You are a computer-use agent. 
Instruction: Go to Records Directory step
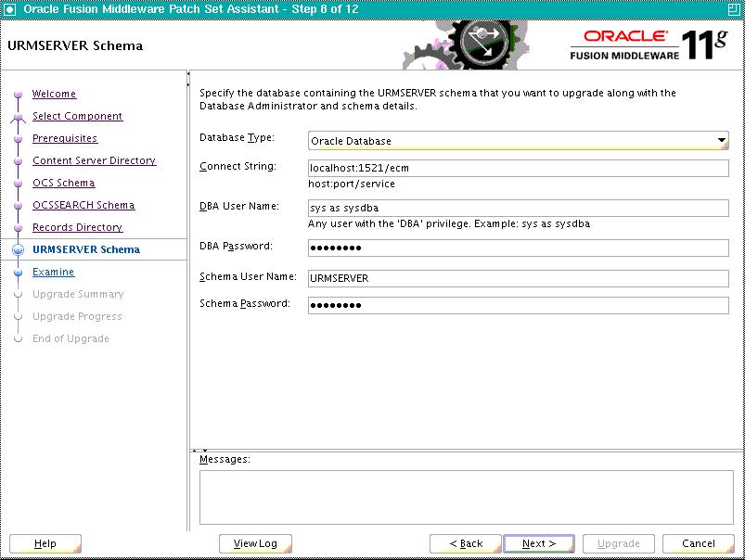77,228
